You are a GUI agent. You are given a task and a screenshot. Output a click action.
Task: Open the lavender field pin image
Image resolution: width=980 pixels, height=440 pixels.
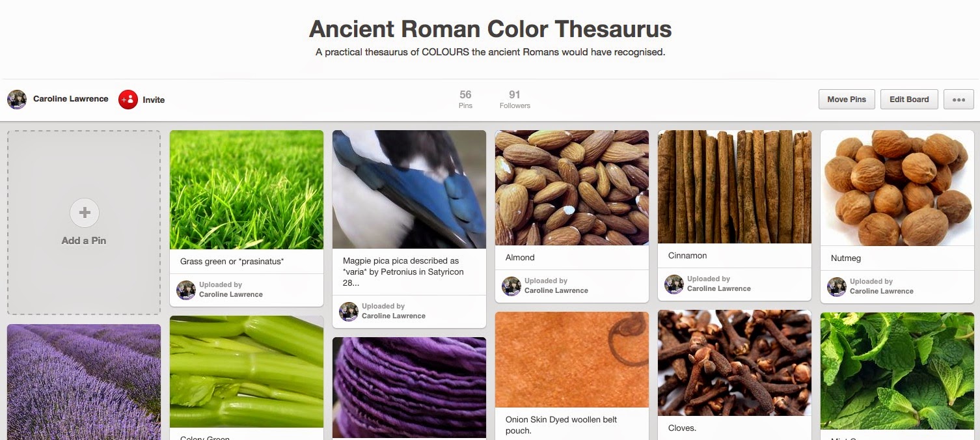(x=84, y=382)
